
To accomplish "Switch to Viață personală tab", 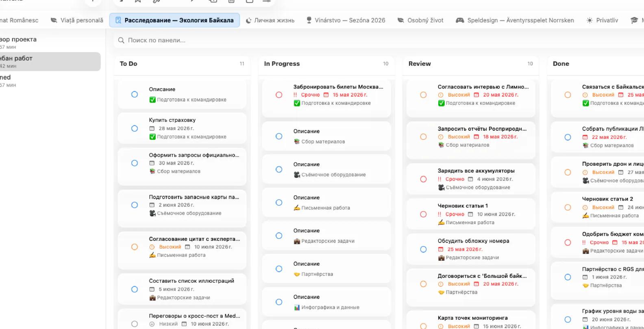I will (77, 20).
